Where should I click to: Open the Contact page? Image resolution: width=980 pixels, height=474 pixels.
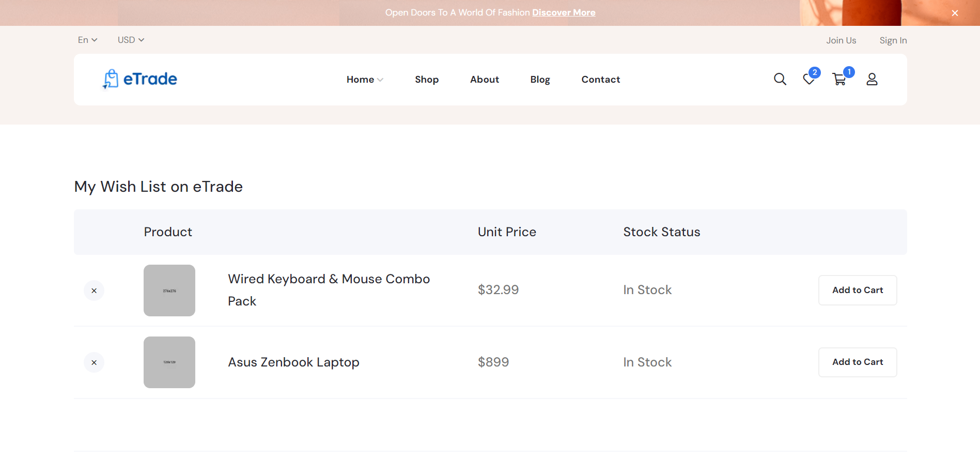pyautogui.click(x=601, y=80)
